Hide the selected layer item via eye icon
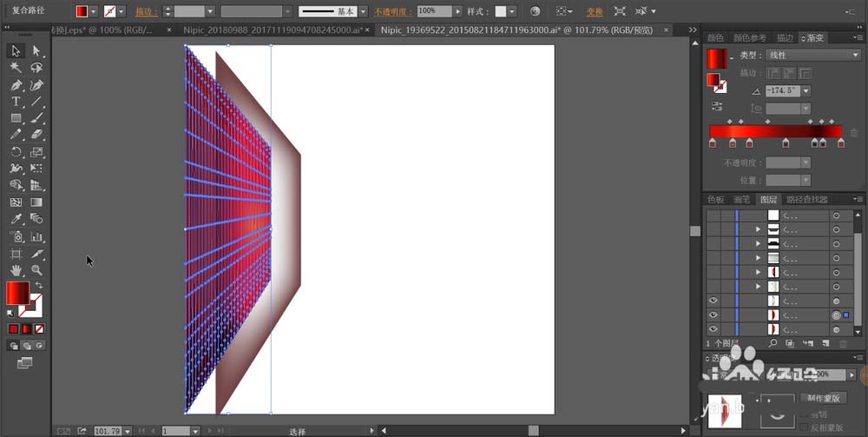This screenshot has height=437, width=868. (x=713, y=315)
